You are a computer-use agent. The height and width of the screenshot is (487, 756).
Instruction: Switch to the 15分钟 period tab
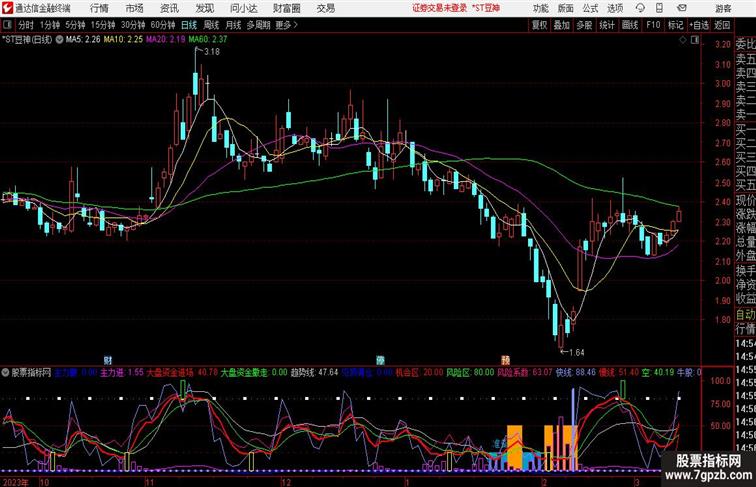point(103,25)
